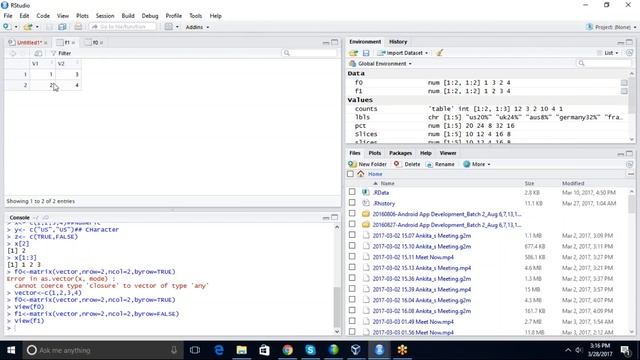
Task: Open f0 in data viewer grid icon
Action: [x=624, y=82]
